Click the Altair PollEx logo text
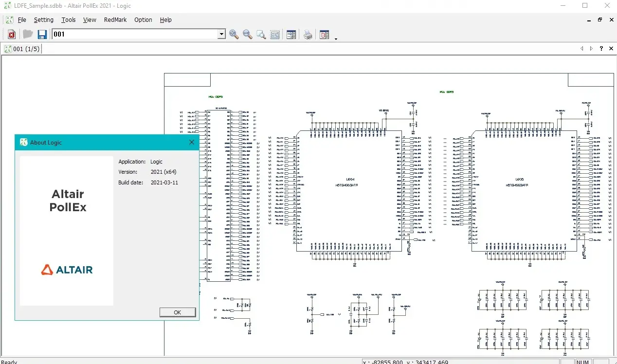Screen dimensions: 617x364 pos(68,200)
